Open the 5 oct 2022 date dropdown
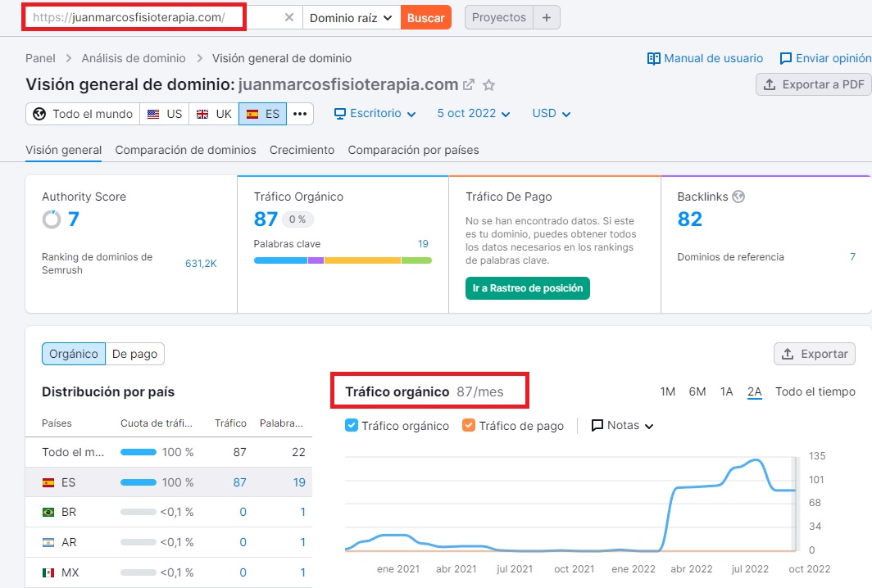This screenshot has height=588, width=872. pyautogui.click(x=474, y=114)
